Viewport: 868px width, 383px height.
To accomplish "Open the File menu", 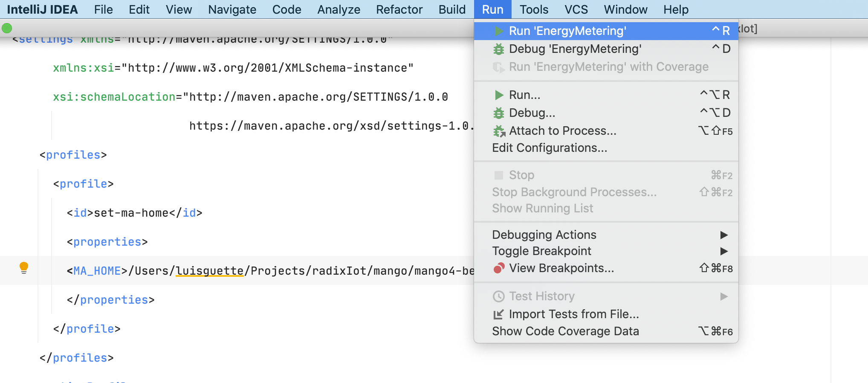I will (104, 9).
